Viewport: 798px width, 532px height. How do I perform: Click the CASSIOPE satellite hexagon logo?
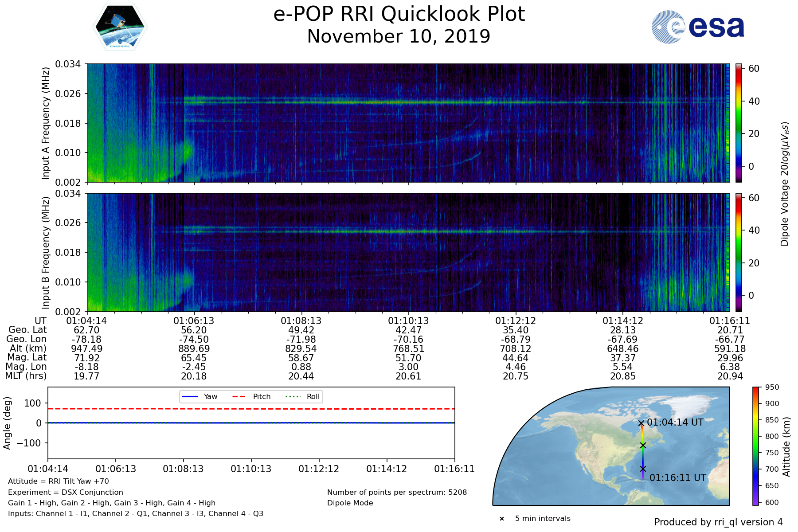(x=119, y=27)
